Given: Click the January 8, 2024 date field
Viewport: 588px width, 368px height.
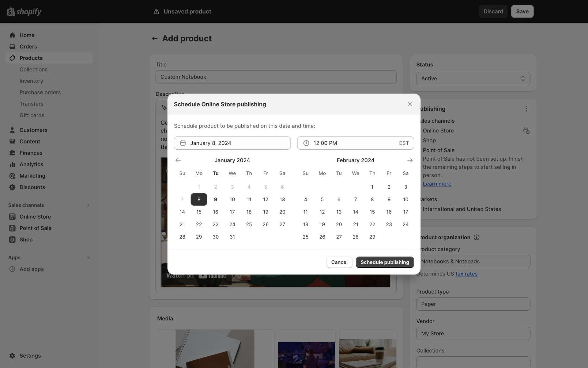Looking at the screenshot, I should coord(232,143).
